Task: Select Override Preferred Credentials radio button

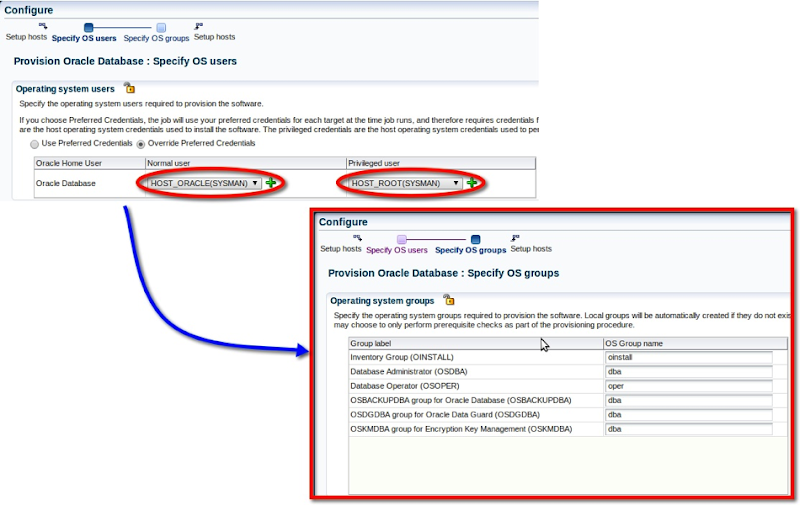Action: pos(141,144)
